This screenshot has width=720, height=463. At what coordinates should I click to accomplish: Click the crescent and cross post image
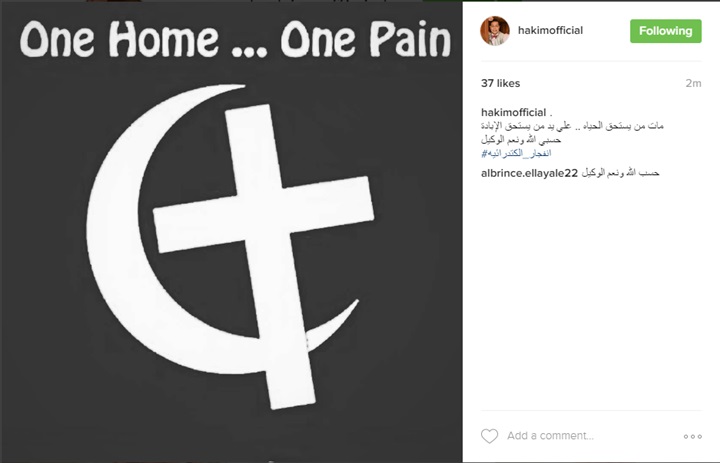[231, 232]
